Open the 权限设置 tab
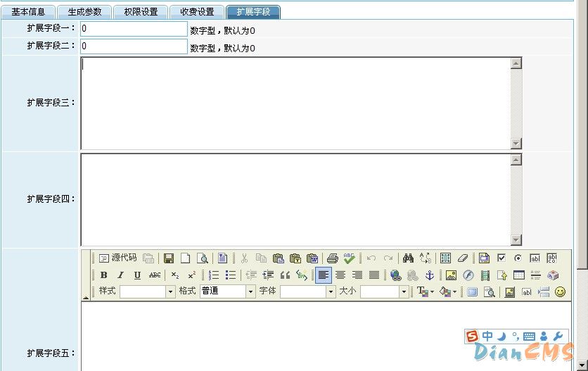 point(141,12)
